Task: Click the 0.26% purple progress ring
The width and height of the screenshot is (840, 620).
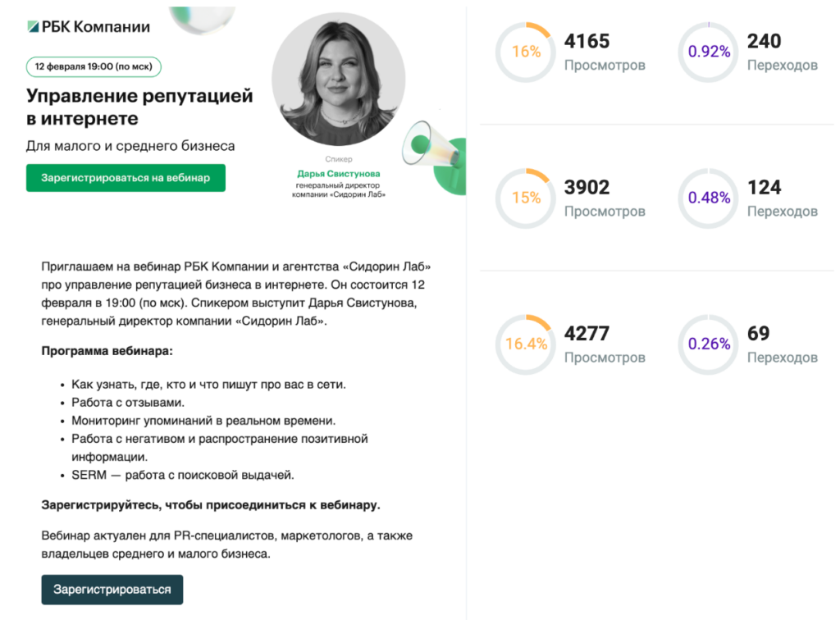Action: [x=708, y=344]
